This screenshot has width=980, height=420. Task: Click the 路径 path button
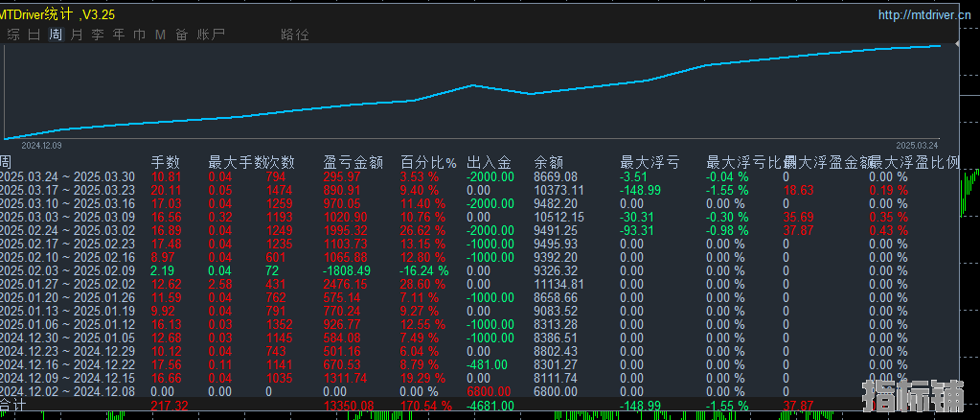click(295, 35)
